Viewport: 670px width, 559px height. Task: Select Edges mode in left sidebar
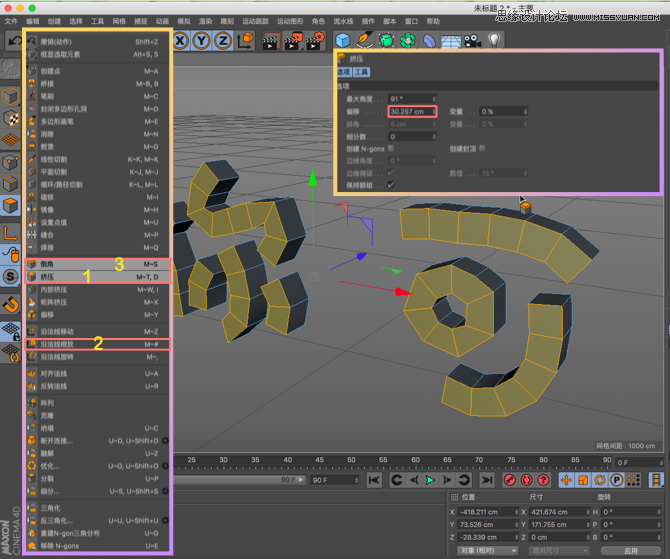(11, 184)
